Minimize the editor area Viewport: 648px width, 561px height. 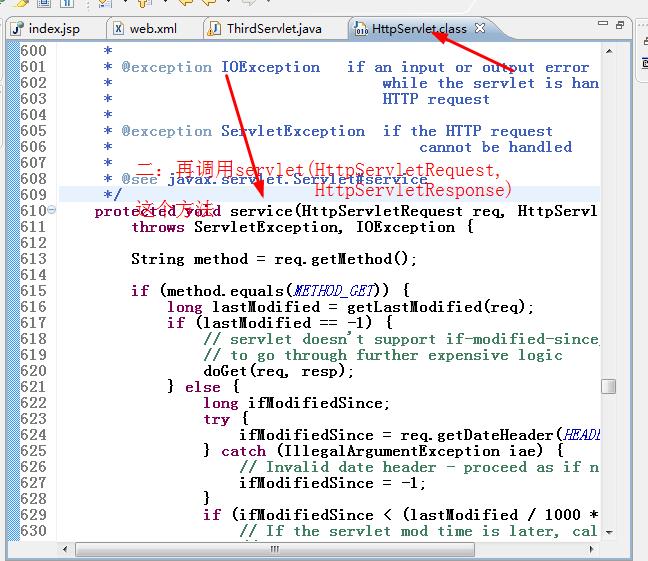pyautogui.click(x=603, y=24)
